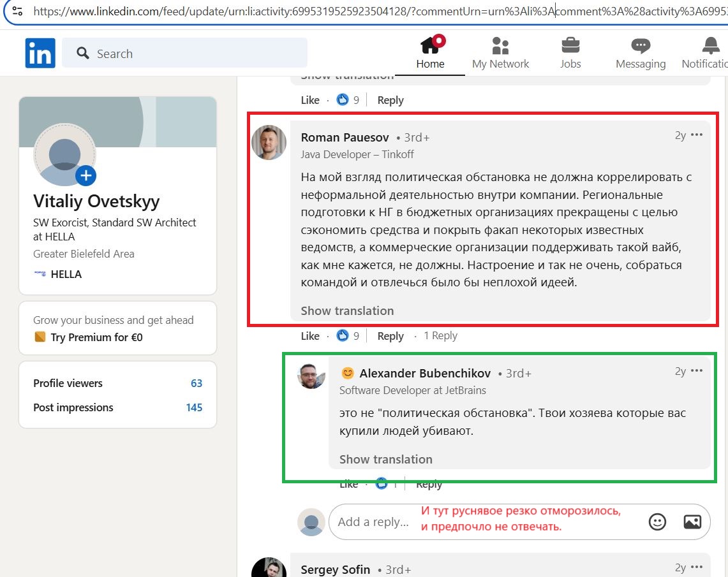Click the browser address bar URL
The width and height of the screenshot is (728, 577).
(x=380, y=11)
